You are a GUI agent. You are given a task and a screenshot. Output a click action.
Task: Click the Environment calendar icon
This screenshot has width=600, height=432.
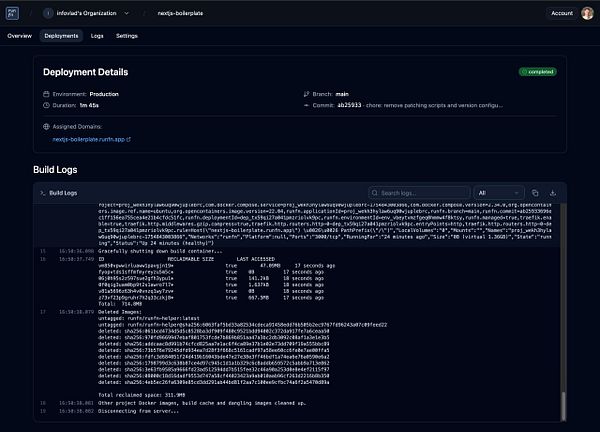(46, 94)
